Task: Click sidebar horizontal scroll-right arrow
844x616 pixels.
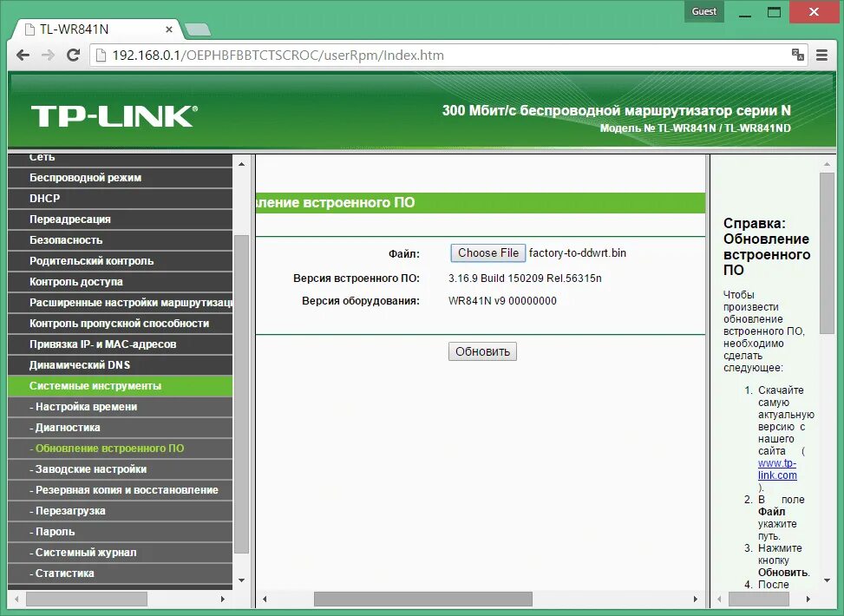Action: click(x=223, y=599)
